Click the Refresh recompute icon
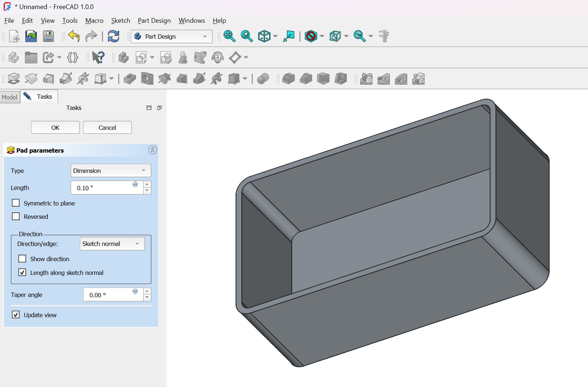This screenshot has width=588, height=387. click(114, 37)
